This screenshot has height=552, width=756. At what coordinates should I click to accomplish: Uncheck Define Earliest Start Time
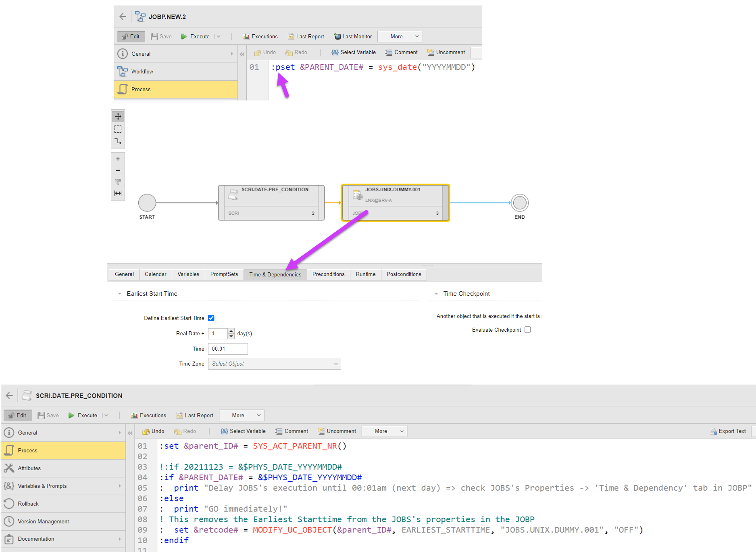click(211, 318)
